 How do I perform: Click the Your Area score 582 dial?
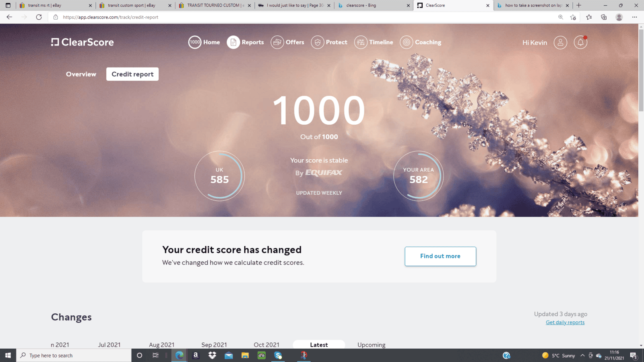point(419,176)
